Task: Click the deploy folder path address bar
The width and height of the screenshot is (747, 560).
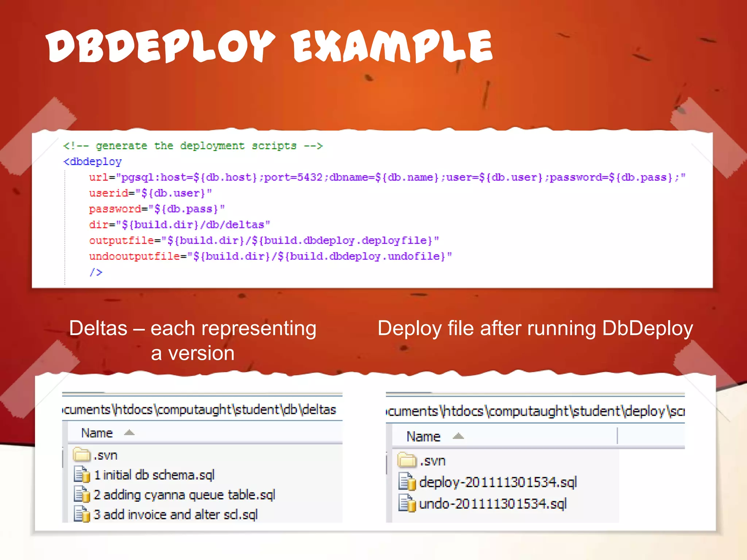Action: pos(535,411)
